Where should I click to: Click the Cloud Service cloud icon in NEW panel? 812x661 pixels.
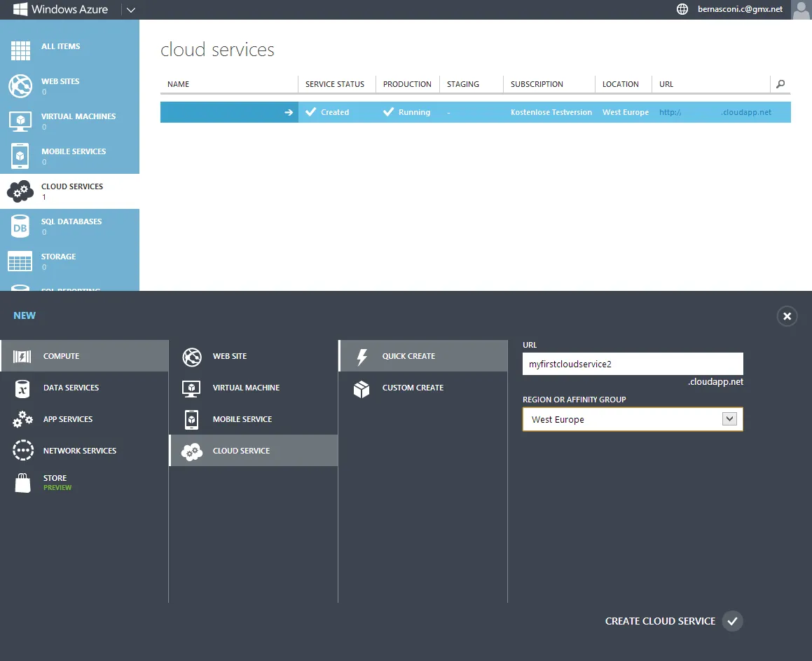[191, 451]
